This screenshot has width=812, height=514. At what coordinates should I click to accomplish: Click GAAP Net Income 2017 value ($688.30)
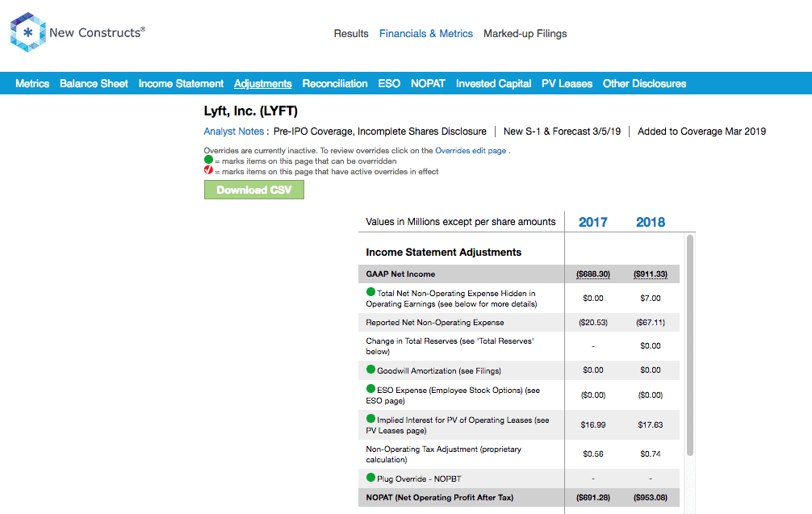tap(593, 274)
